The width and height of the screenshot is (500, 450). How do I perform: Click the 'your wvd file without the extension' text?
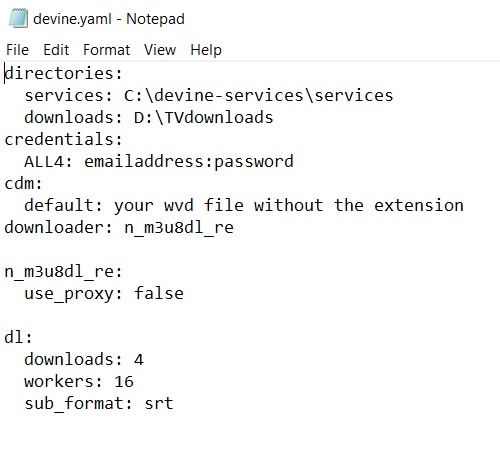289,206
